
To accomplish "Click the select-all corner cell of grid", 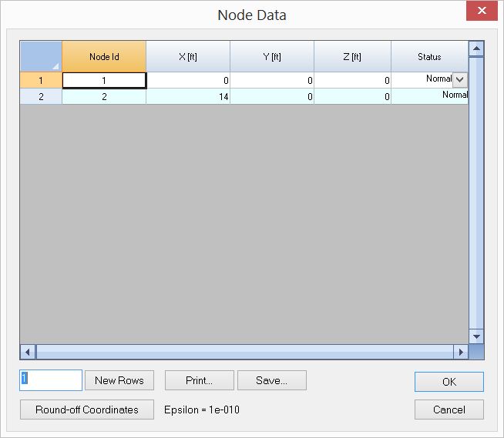I will tap(40, 56).
